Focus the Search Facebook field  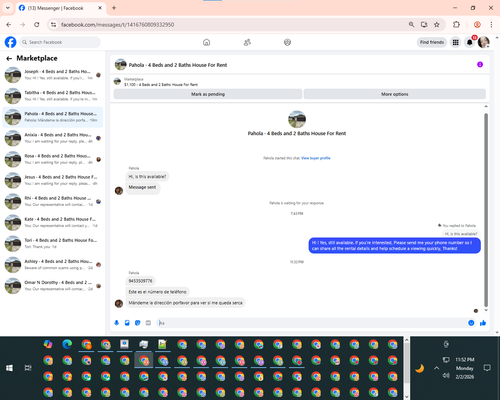tap(60, 42)
